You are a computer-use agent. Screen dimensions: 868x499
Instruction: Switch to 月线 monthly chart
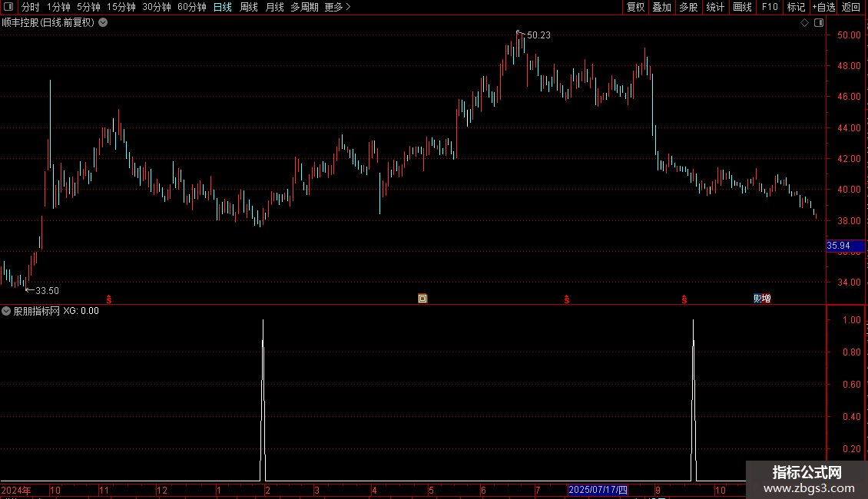275,7
